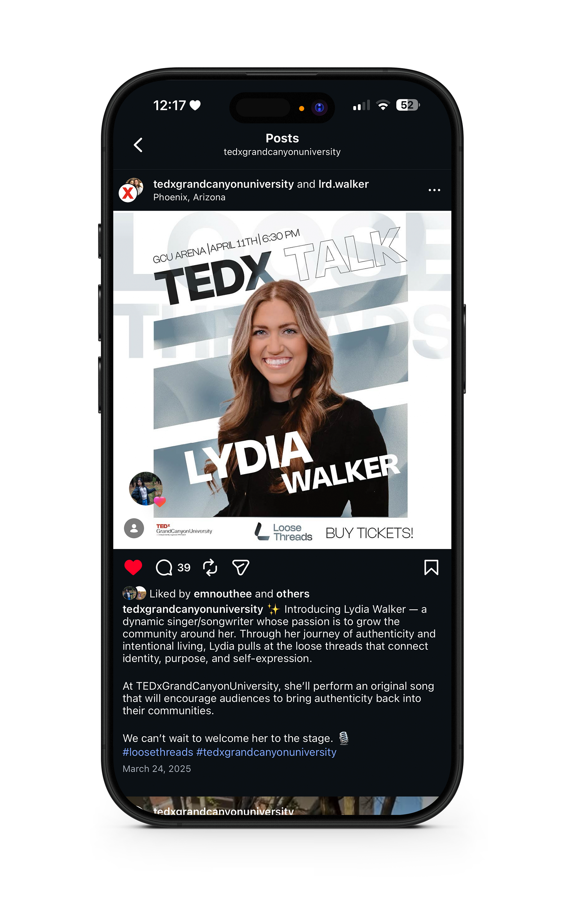Open the three-dot post options menu
The width and height of the screenshot is (575, 924).
[434, 190]
